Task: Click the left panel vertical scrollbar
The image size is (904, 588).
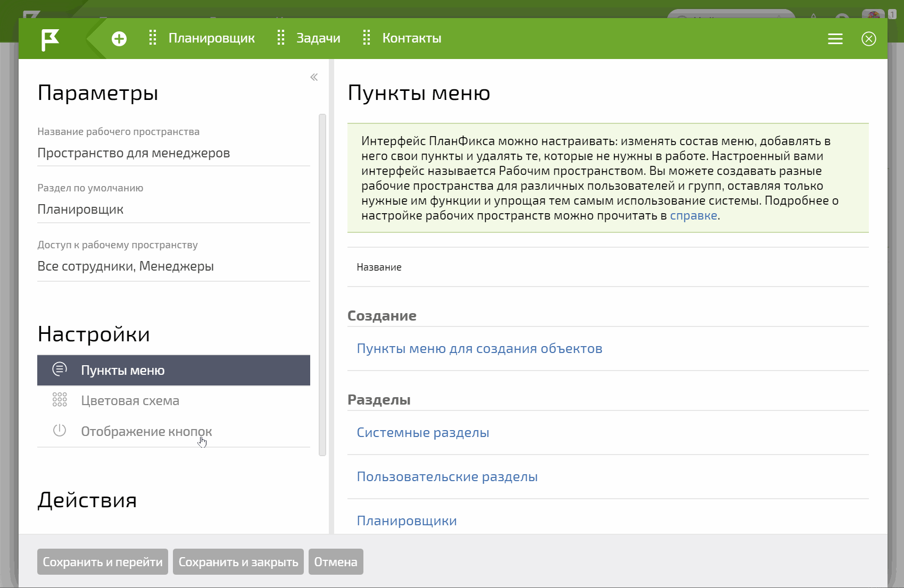Action: 322,285
